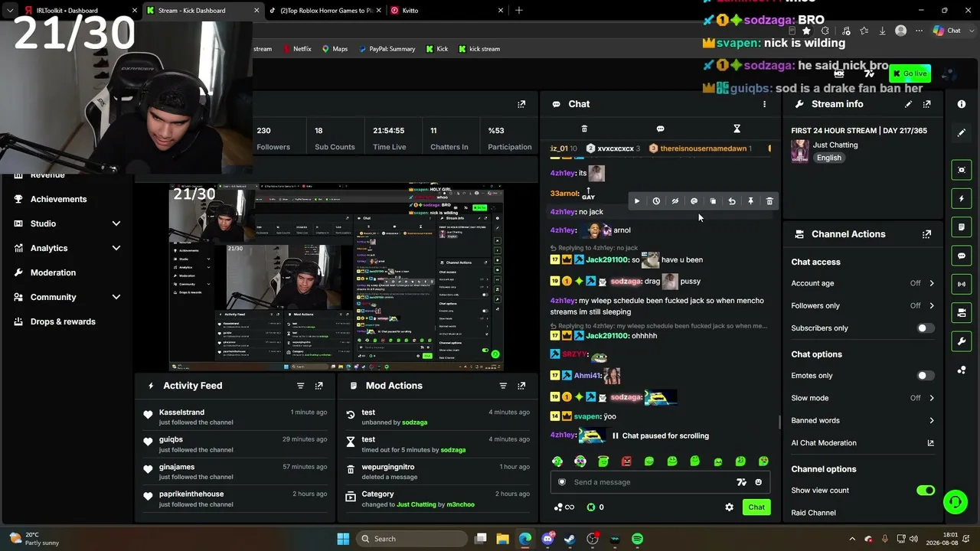The image size is (980, 551).
Task: Expand the Analytics sidebar section
Action: point(116,248)
